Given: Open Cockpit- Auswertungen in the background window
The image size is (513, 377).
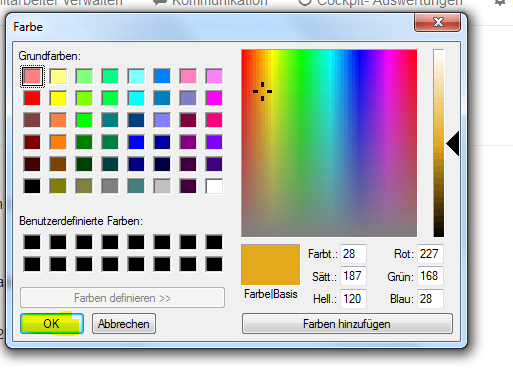Looking at the screenshot, I should click(x=380, y=3).
